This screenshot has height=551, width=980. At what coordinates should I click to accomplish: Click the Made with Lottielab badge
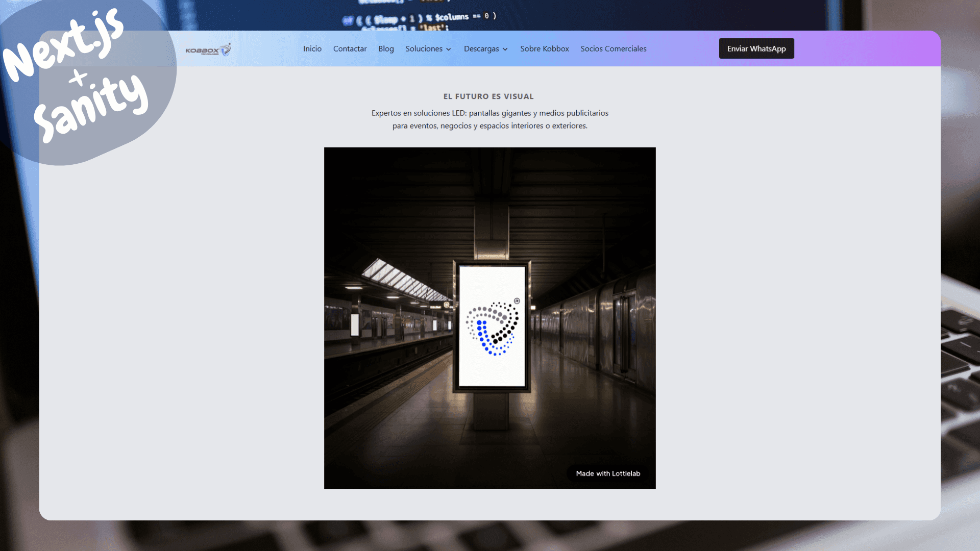(607, 473)
